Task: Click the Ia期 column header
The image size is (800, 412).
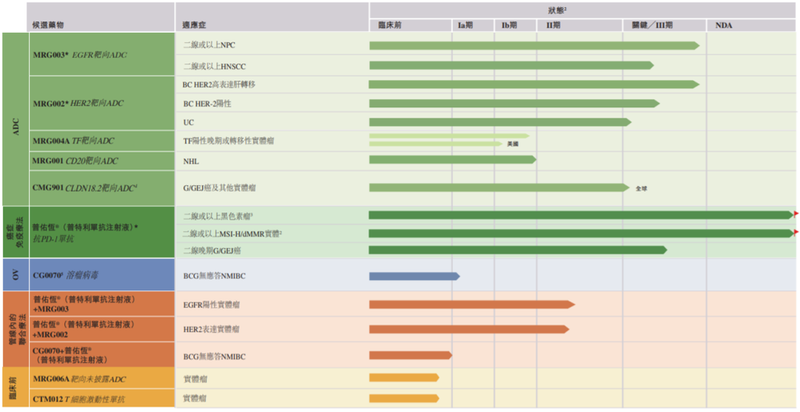Action: tap(465, 24)
